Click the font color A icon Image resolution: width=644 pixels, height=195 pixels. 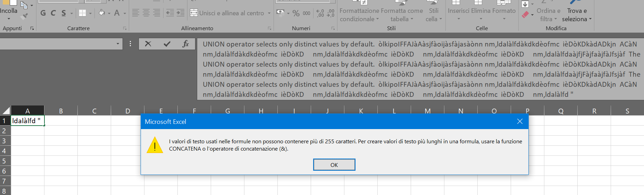click(x=117, y=13)
